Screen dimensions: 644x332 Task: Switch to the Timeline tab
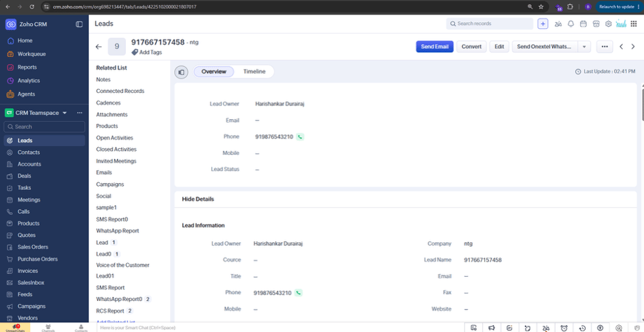255,72
